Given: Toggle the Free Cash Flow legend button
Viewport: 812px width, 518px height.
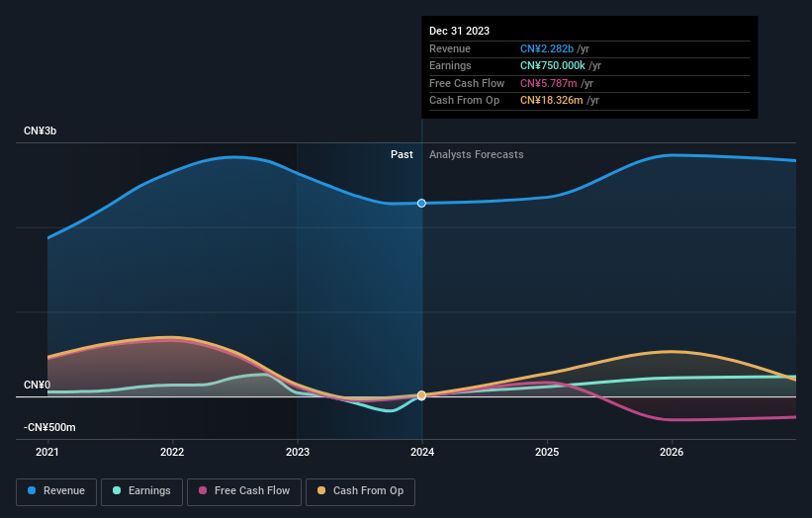Looking at the screenshot, I should [244, 491].
